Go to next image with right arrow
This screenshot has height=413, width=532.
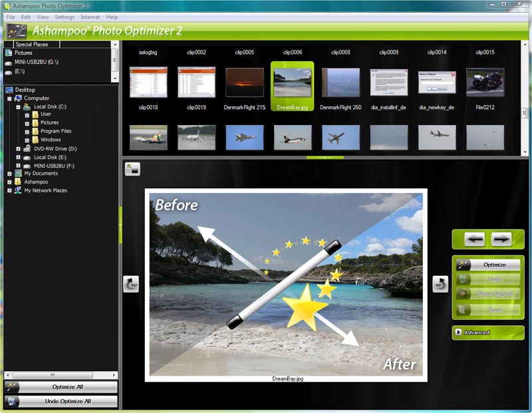point(501,239)
